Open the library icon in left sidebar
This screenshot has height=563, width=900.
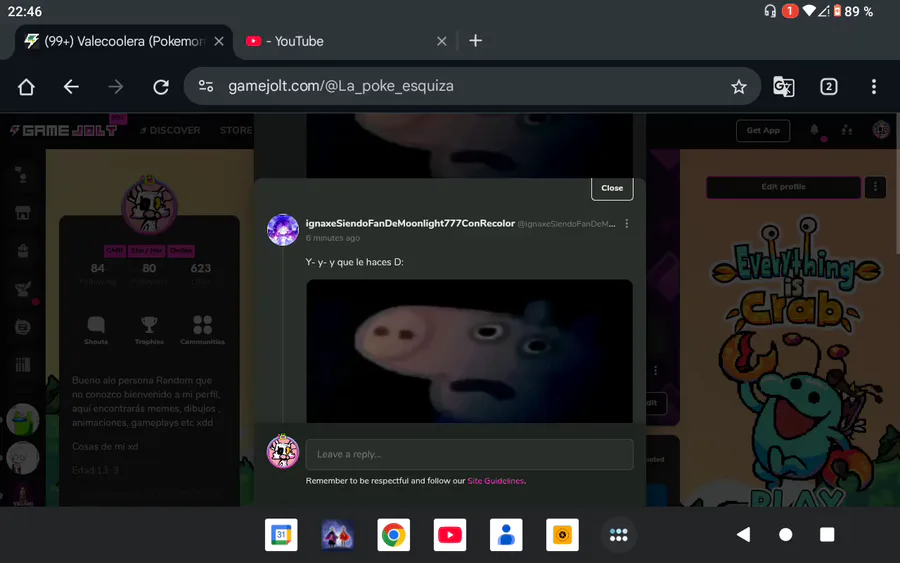(22, 365)
